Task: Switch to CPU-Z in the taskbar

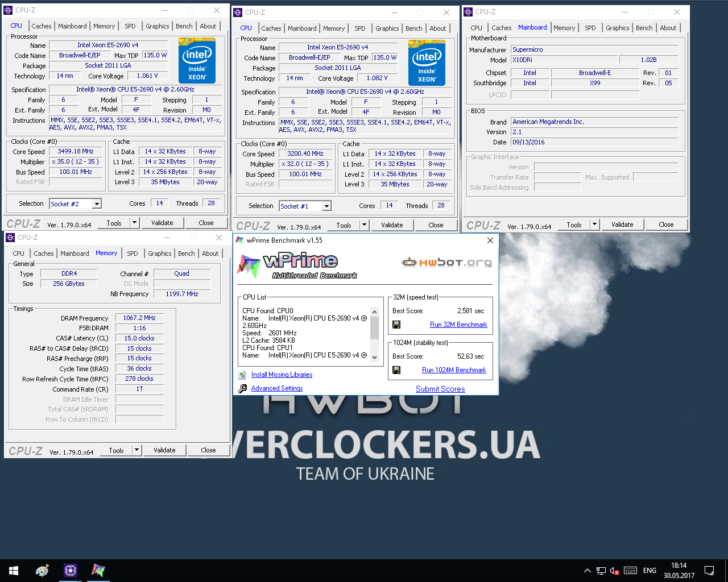Action: (x=70, y=571)
